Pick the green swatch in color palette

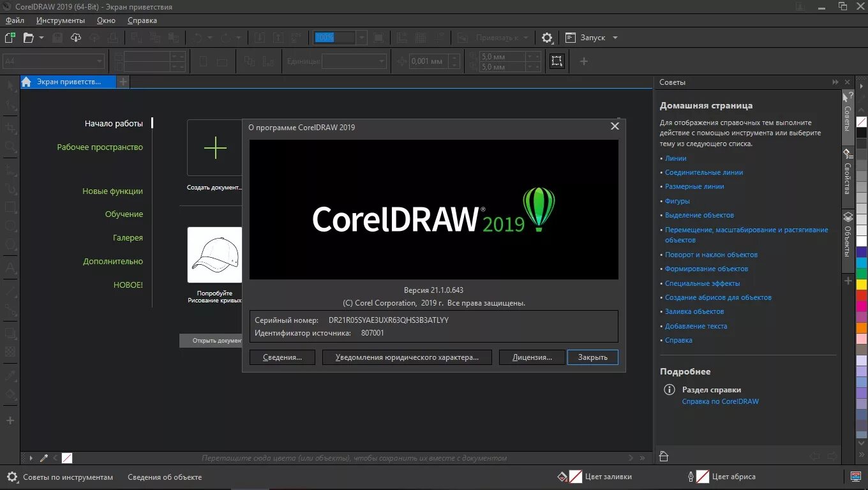(862, 273)
